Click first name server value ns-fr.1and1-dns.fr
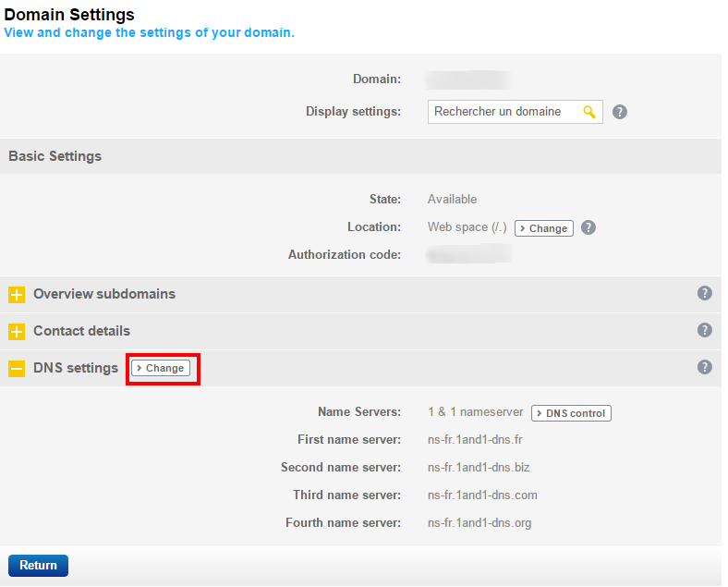Image resolution: width=728 pixels, height=587 pixels. [475, 439]
